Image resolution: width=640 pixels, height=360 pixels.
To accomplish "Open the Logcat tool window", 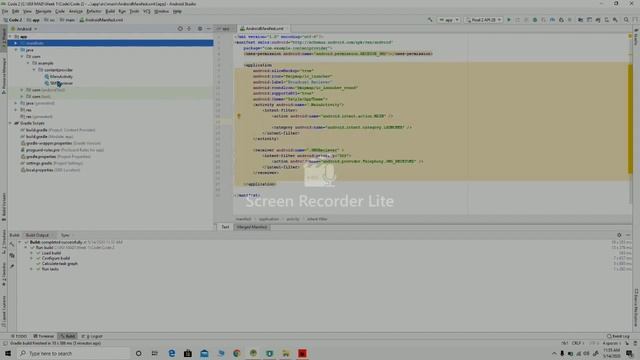I will (92, 336).
